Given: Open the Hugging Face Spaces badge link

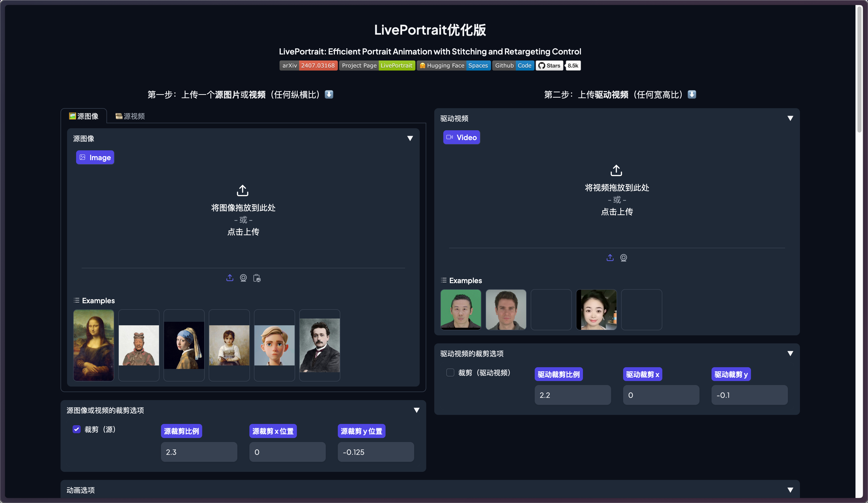Looking at the screenshot, I should 454,66.
